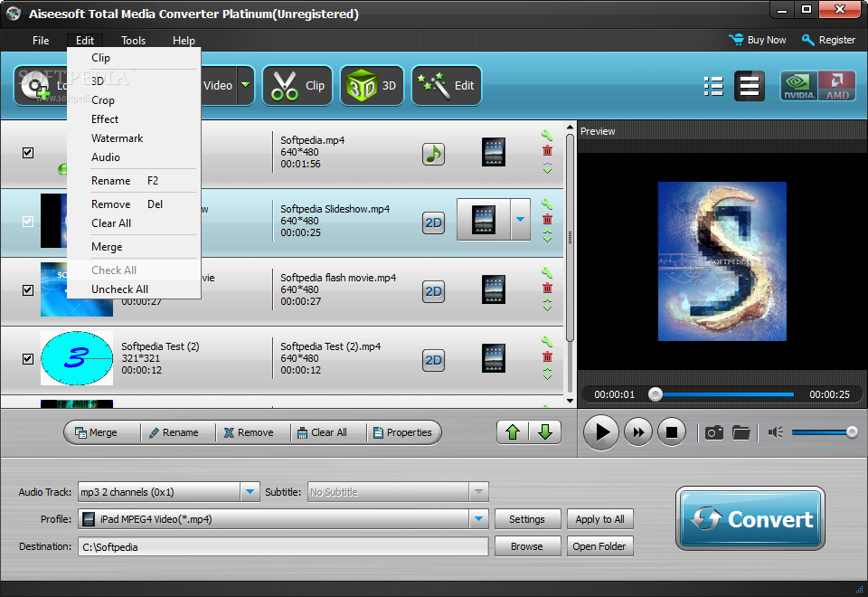Toggle the Softpedia flash movie row checkbox
Image resolution: width=868 pixels, height=597 pixels.
(x=28, y=290)
